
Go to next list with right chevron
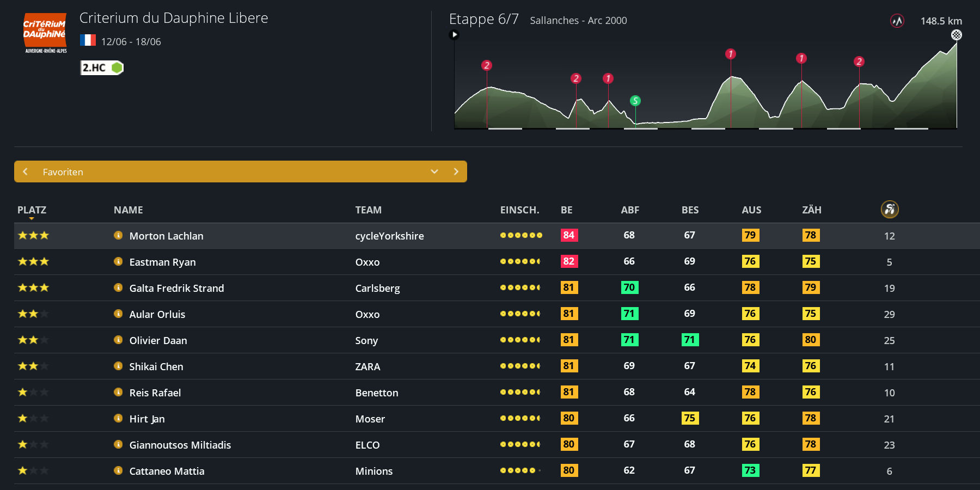[x=456, y=171]
